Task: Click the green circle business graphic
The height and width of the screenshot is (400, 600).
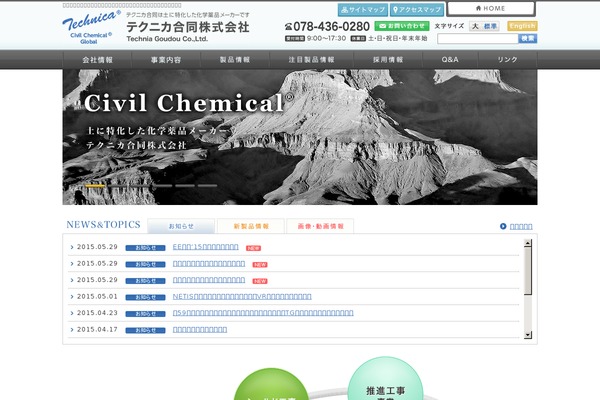Action: [x=271, y=385]
